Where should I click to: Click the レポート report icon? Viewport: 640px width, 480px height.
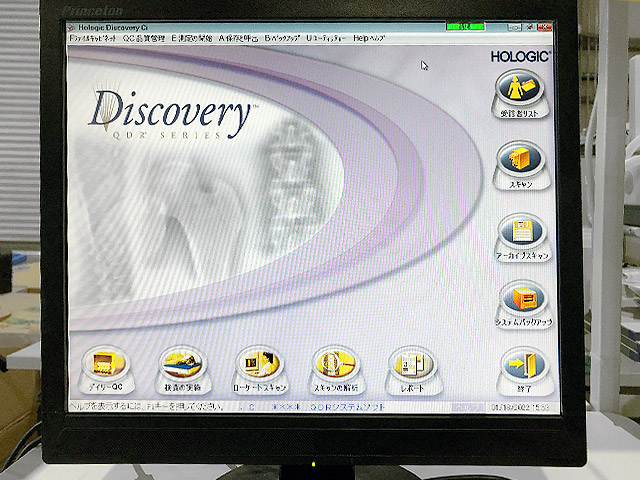pyautogui.click(x=413, y=371)
